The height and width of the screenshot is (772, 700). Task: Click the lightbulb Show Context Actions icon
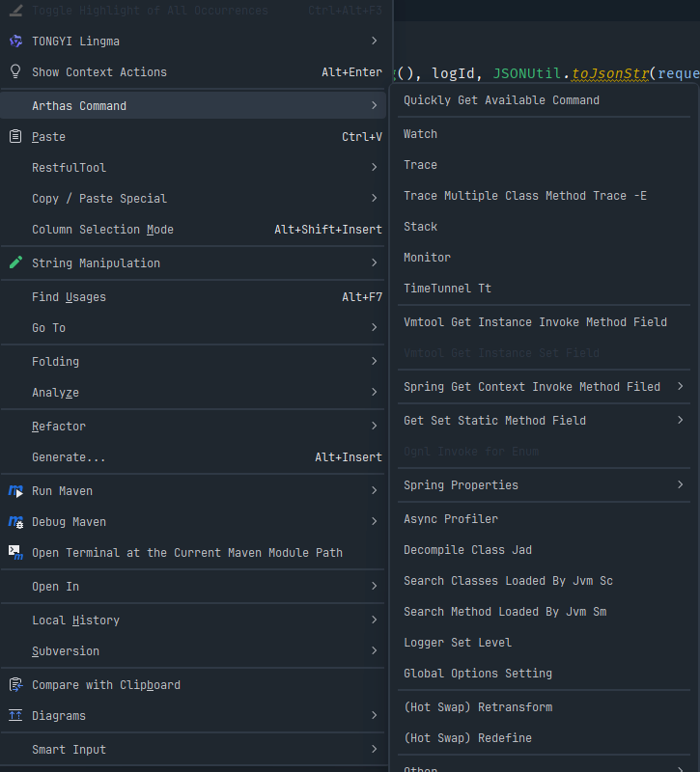15,72
